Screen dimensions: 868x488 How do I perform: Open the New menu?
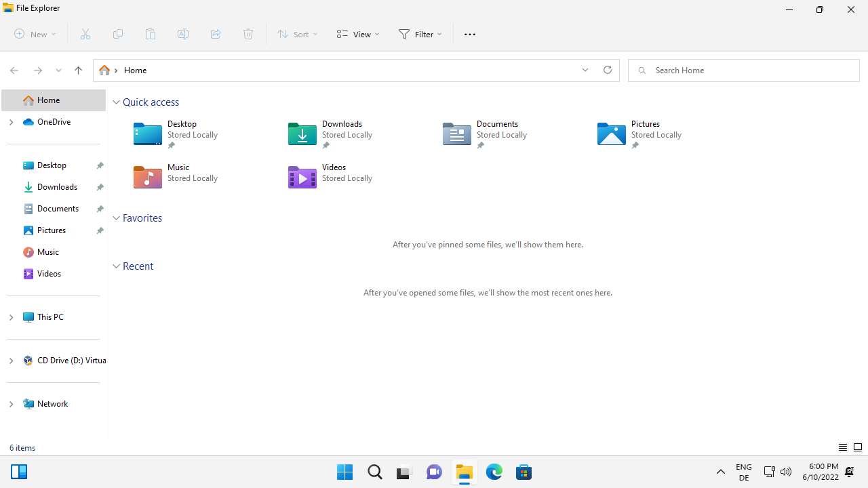(35, 34)
